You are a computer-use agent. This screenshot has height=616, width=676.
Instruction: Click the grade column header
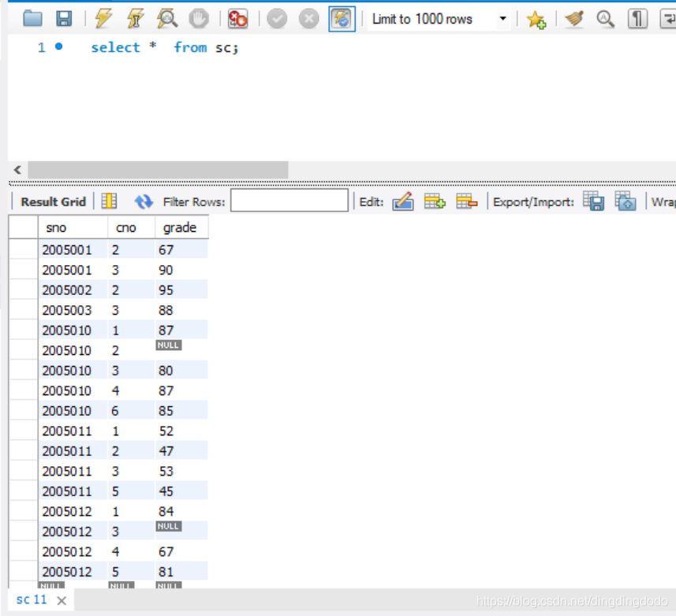[x=181, y=227]
